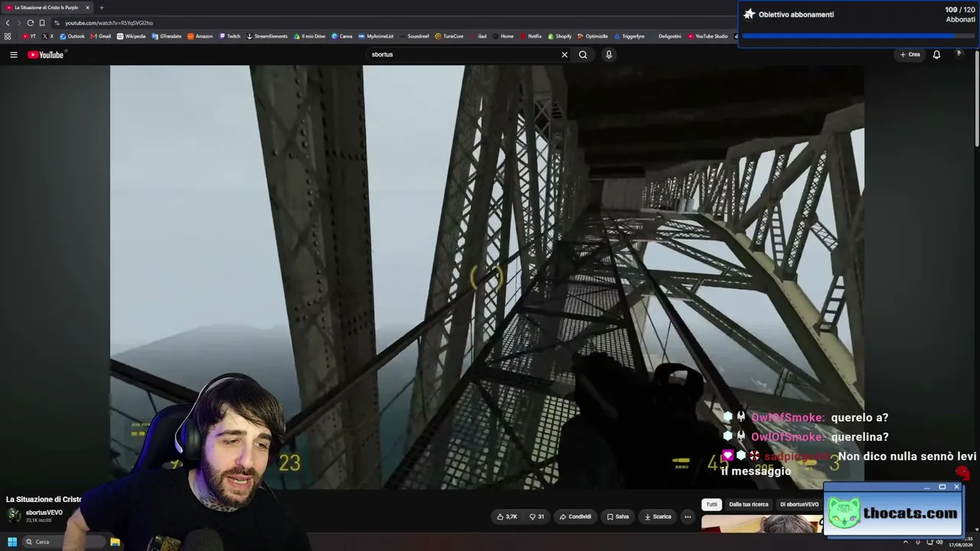Open the Gmail bookmark
The height and width of the screenshot is (551, 980).
(x=101, y=36)
